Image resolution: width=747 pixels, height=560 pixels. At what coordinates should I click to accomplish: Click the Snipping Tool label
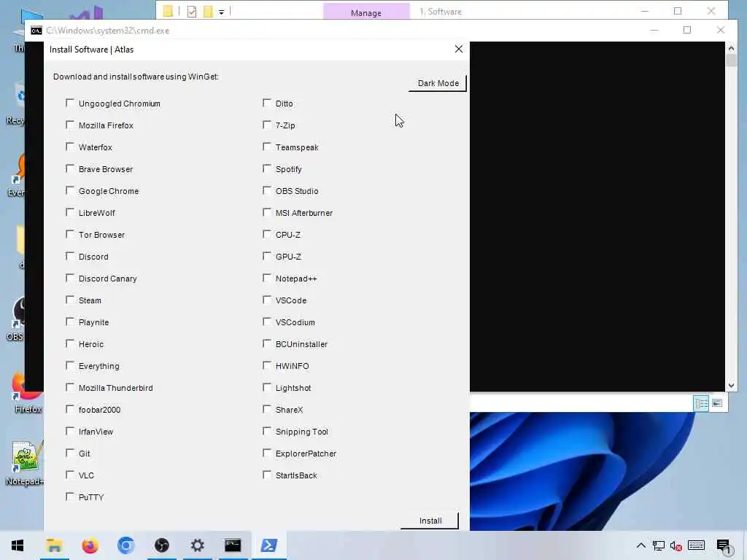tap(301, 432)
